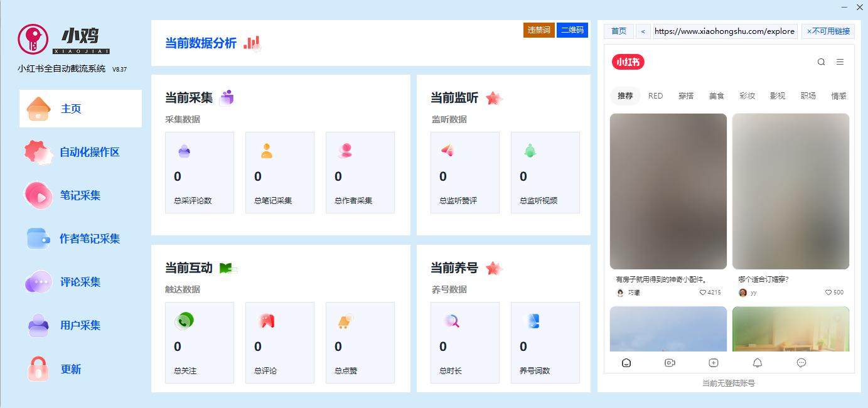Click the red gear icon for 自动化操作区

(38, 152)
